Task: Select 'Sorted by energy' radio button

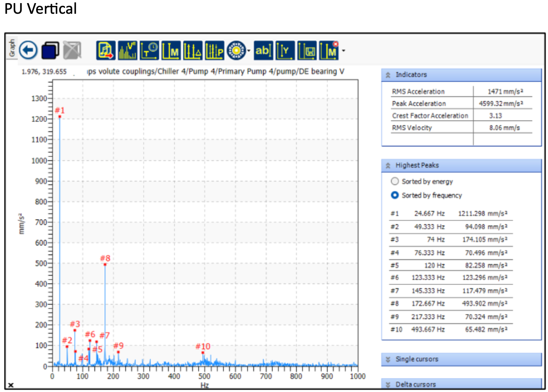Action: click(395, 181)
